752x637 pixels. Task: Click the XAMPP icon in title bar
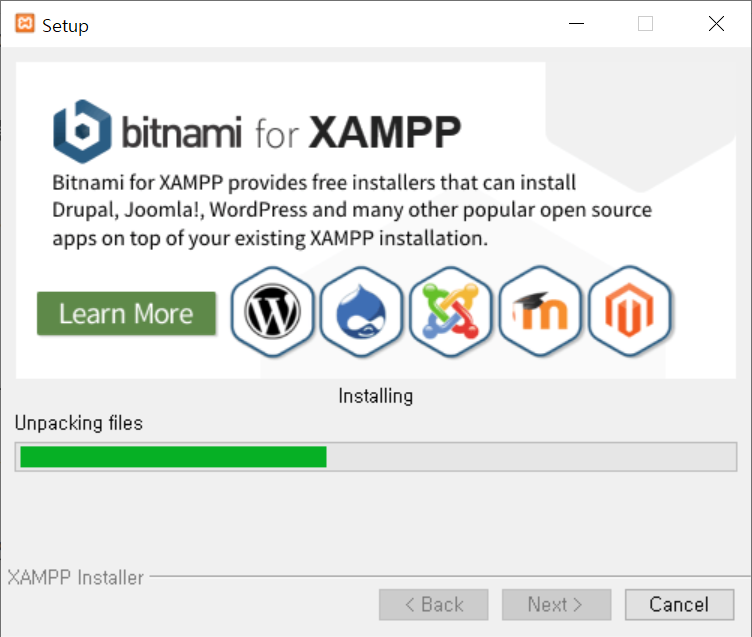pos(25,24)
